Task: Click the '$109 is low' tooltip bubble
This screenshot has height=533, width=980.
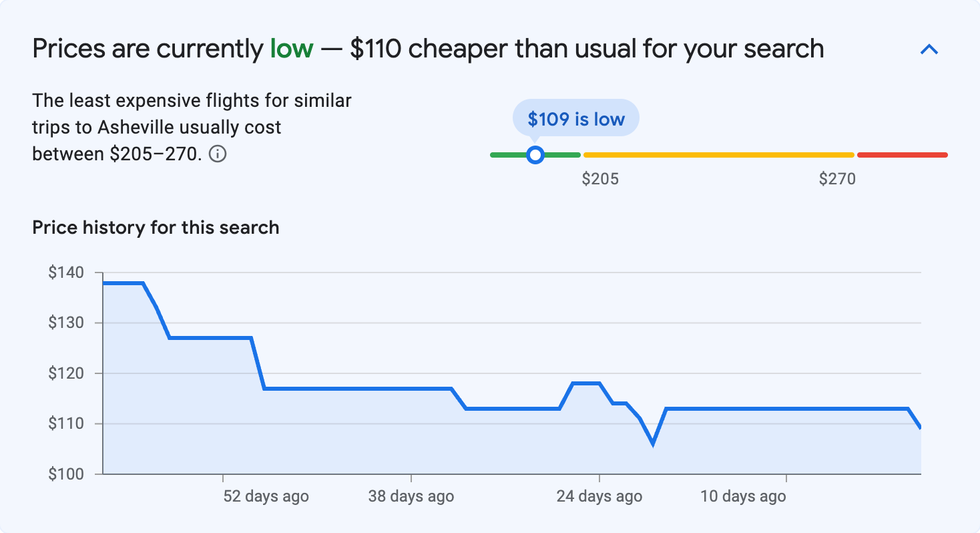Action: click(x=575, y=118)
